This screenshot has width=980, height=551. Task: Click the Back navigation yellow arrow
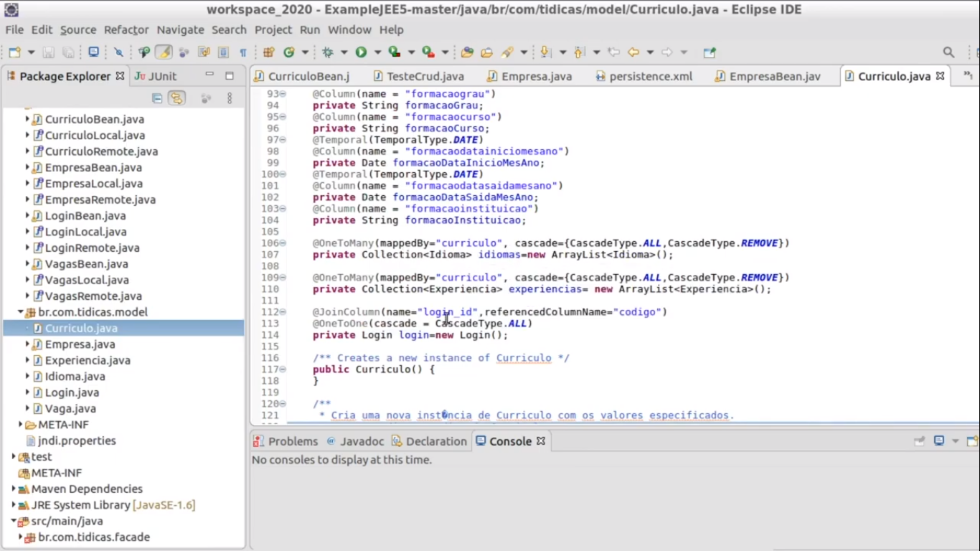click(633, 52)
